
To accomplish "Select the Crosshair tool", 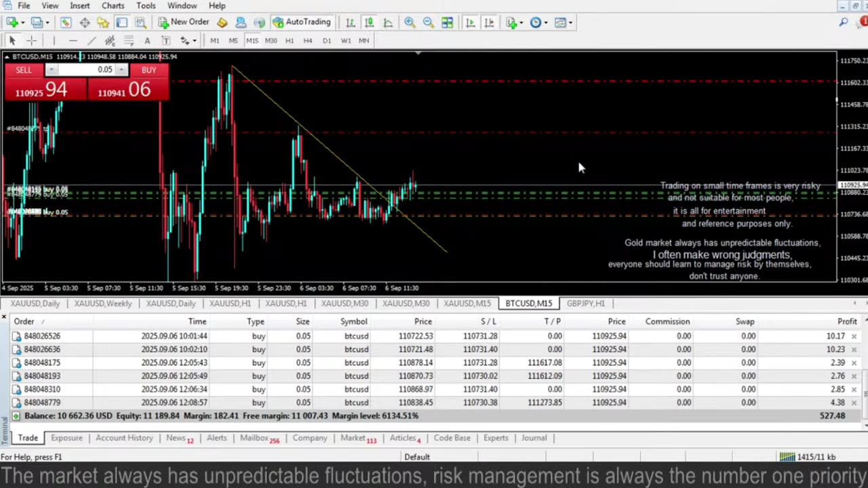I will [31, 41].
